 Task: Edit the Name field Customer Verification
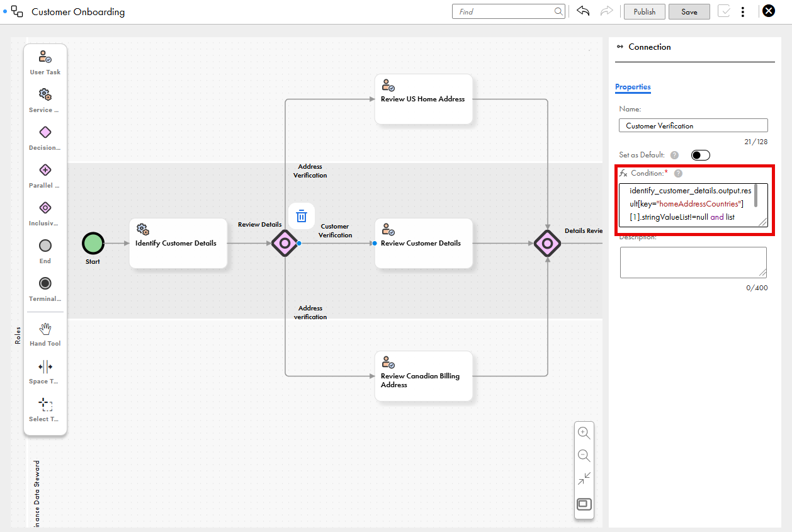tap(693, 125)
